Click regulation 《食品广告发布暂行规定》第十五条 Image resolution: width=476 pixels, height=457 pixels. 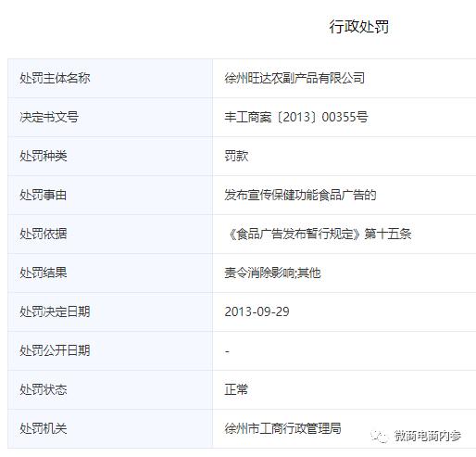point(319,234)
